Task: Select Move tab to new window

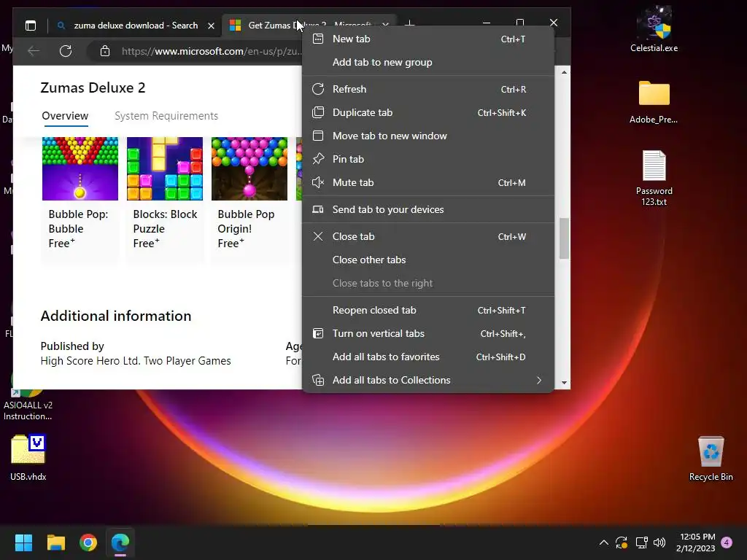Action: (427, 136)
